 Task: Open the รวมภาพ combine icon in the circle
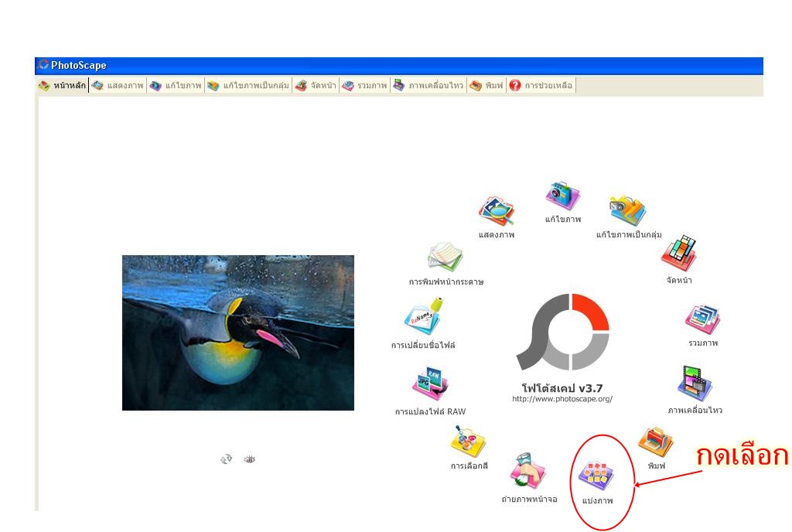coord(702,319)
